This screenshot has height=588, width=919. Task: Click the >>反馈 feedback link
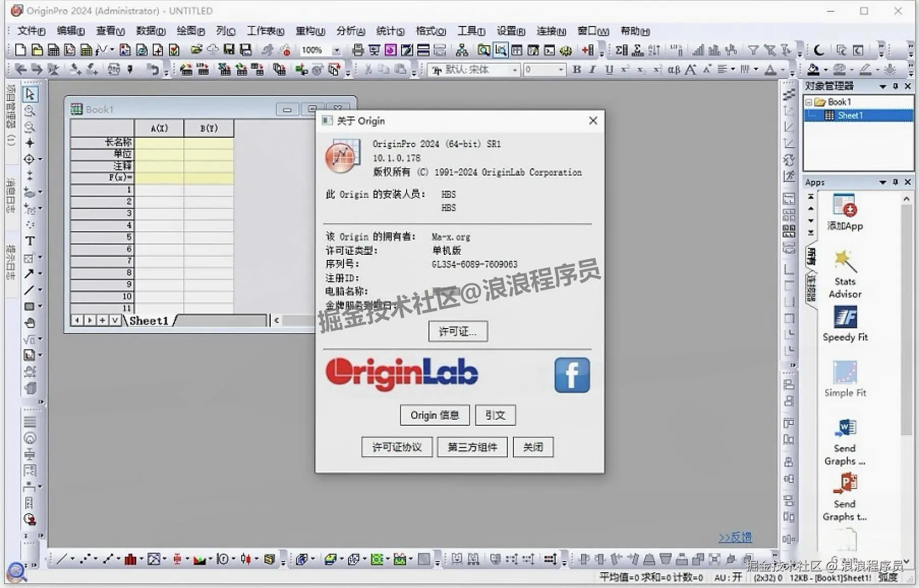735,537
